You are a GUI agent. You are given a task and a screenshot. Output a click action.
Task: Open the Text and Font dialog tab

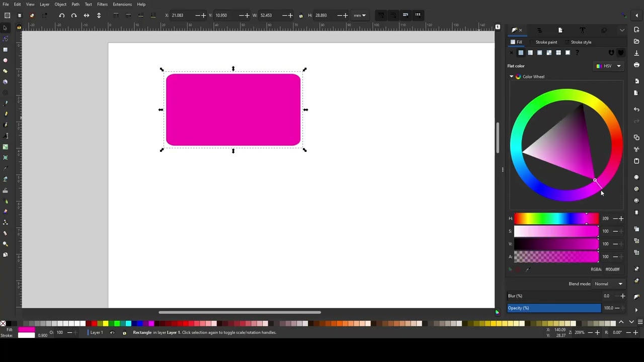582,30
